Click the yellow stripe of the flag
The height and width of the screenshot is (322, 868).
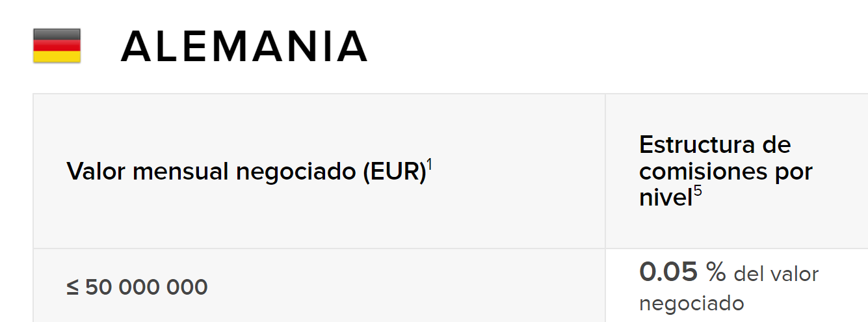click(x=57, y=57)
